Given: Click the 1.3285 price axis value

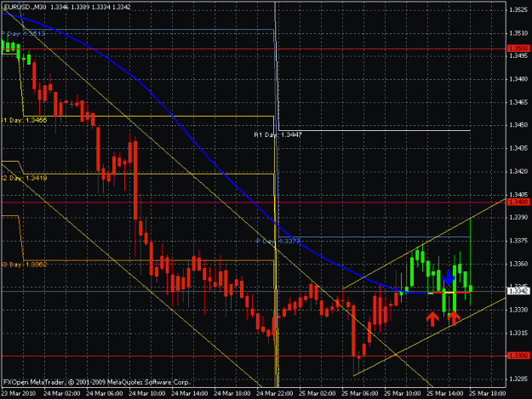Looking at the screenshot, I should (x=518, y=379).
